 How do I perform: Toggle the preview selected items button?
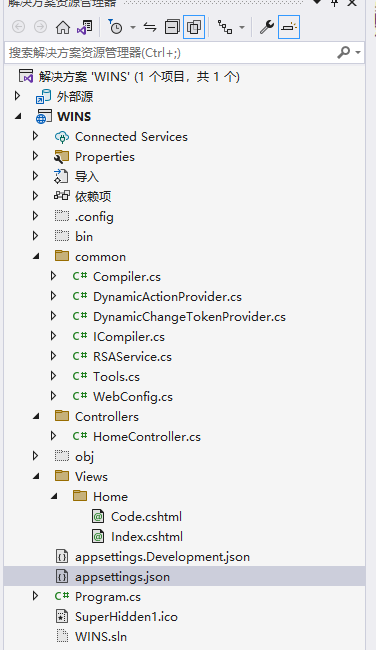289,27
